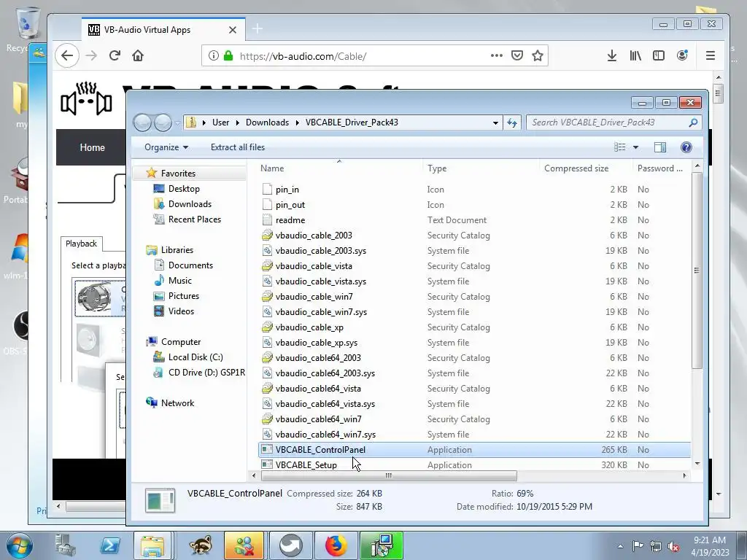
Task: Select the readme text document
Action: pos(290,220)
